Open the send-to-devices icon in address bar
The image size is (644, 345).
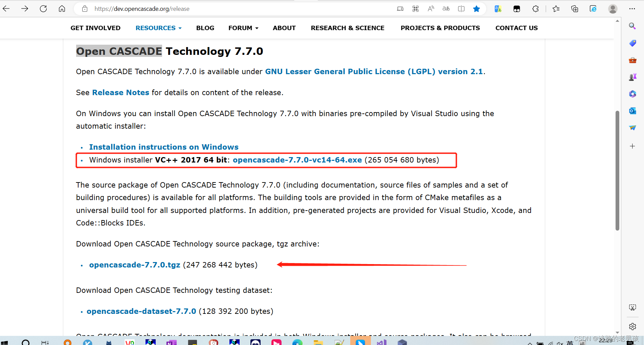[x=400, y=9]
